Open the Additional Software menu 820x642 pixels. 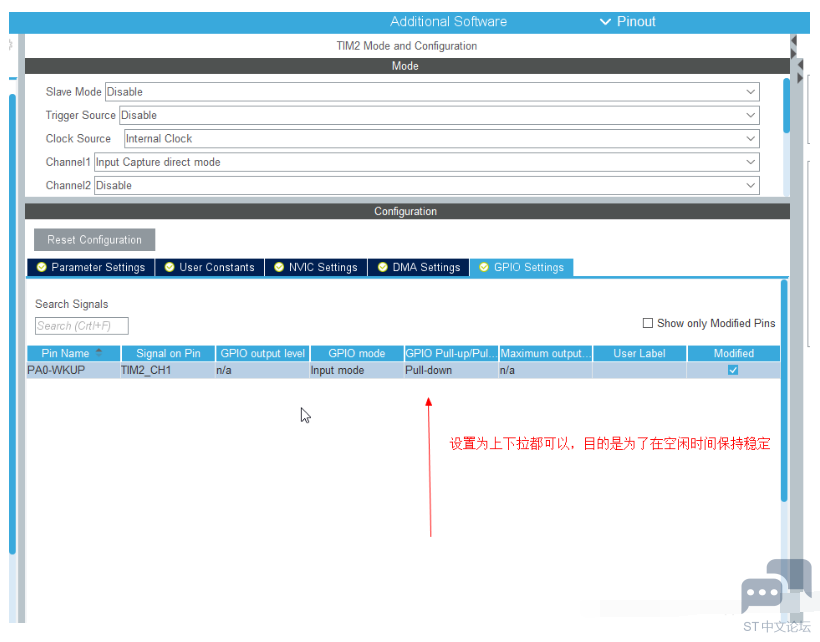pos(448,22)
